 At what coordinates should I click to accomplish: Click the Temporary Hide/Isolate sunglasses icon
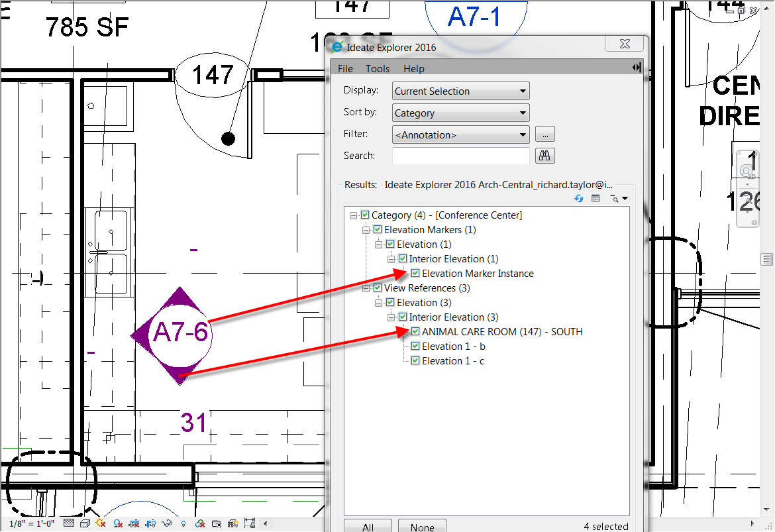click(x=166, y=523)
